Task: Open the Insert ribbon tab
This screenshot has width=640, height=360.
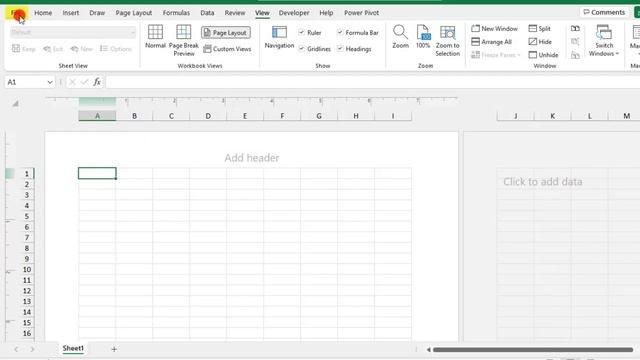Action: [x=71, y=13]
